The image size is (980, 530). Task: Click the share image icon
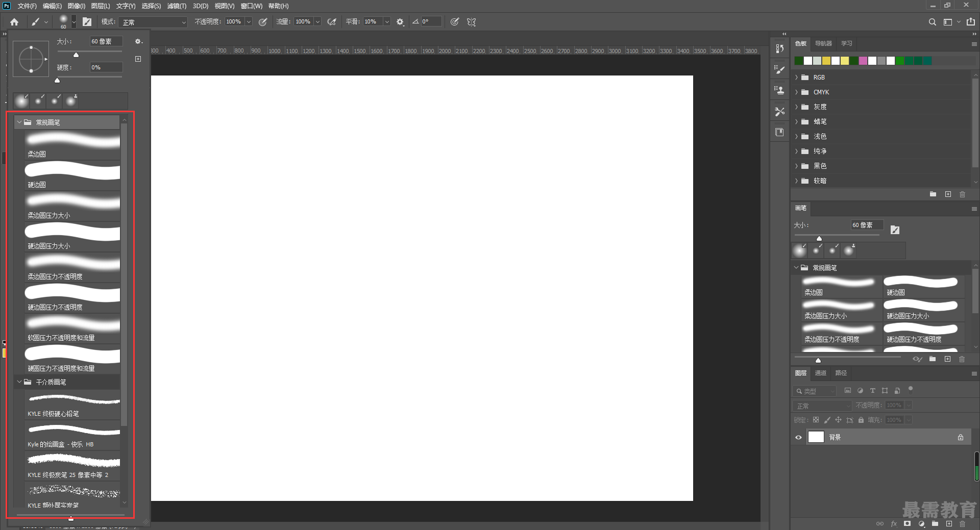click(x=971, y=22)
